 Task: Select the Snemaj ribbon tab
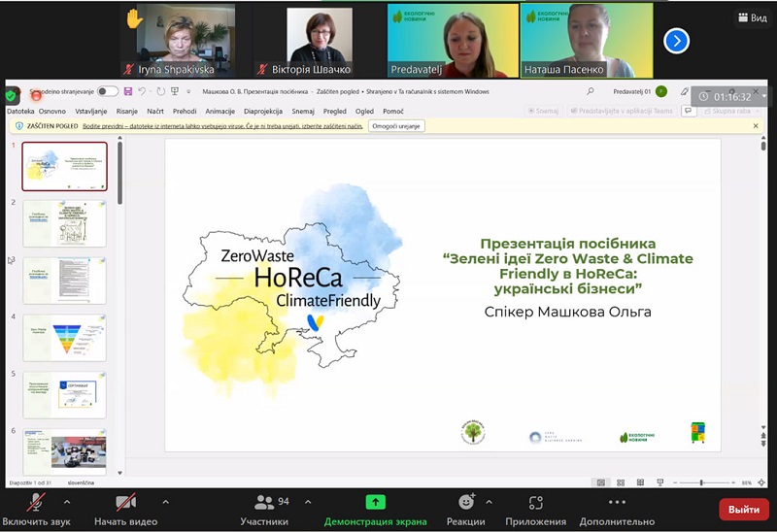(x=303, y=111)
